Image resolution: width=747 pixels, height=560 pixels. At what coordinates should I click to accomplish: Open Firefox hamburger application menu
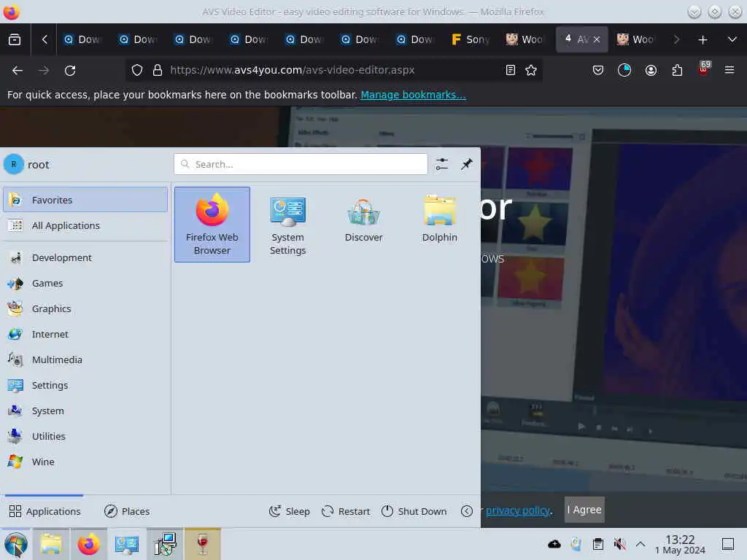729,71
